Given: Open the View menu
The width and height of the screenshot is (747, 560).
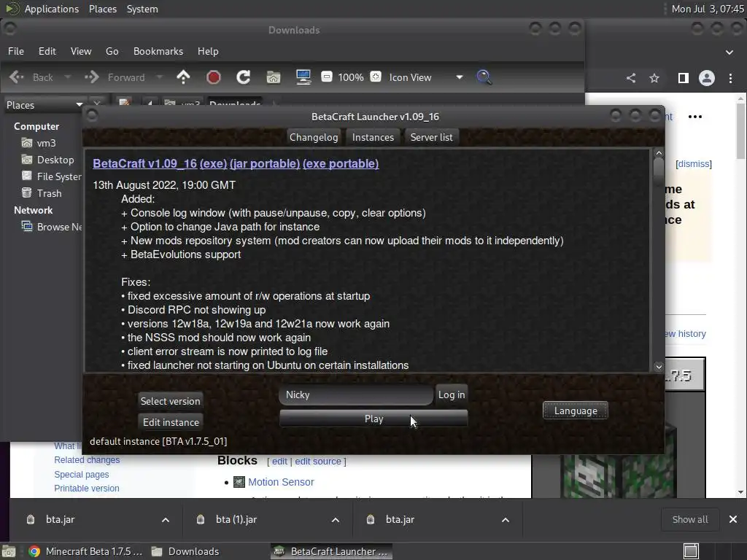Looking at the screenshot, I should (x=81, y=51).
